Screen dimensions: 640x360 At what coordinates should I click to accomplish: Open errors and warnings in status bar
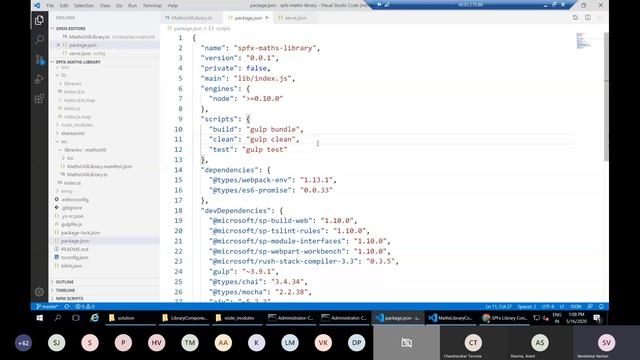coord(85,307)
